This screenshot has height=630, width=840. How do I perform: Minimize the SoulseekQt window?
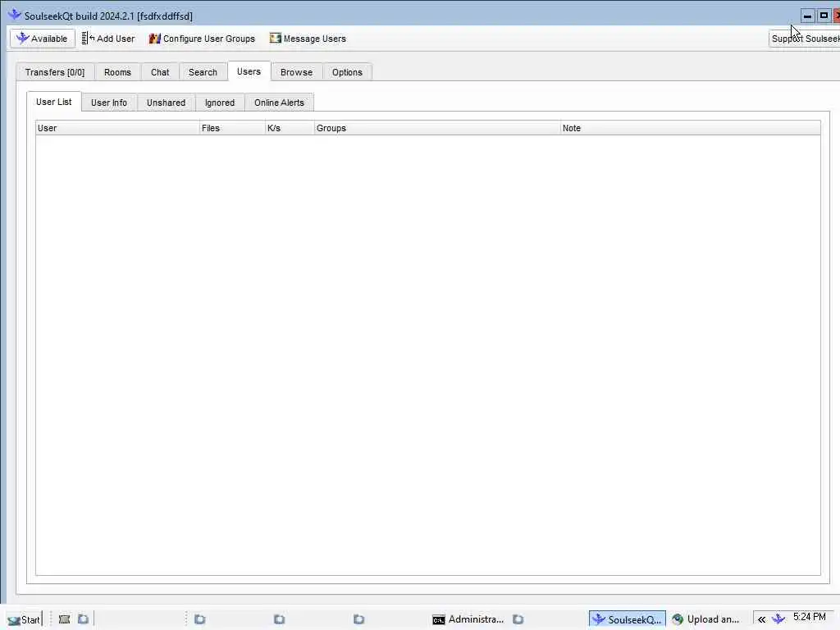(807, 16)
